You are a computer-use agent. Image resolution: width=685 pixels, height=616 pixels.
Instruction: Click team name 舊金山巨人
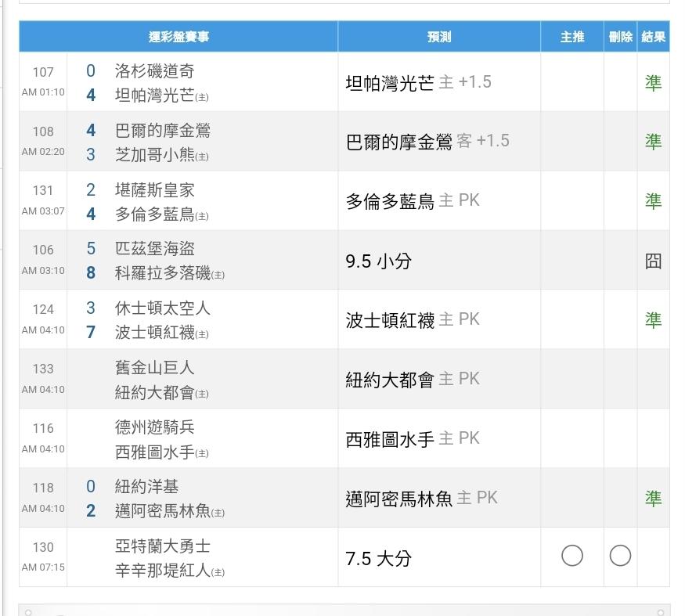tap(155, 368)
